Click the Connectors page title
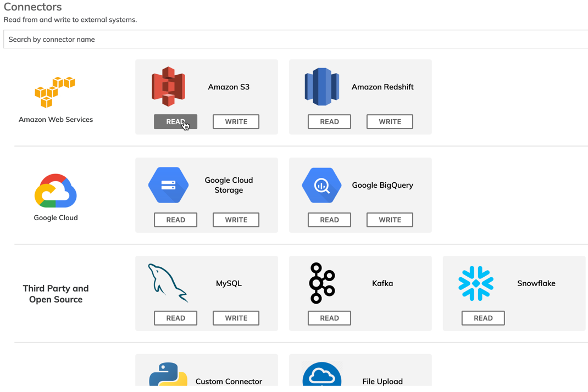 pos(32,7)
